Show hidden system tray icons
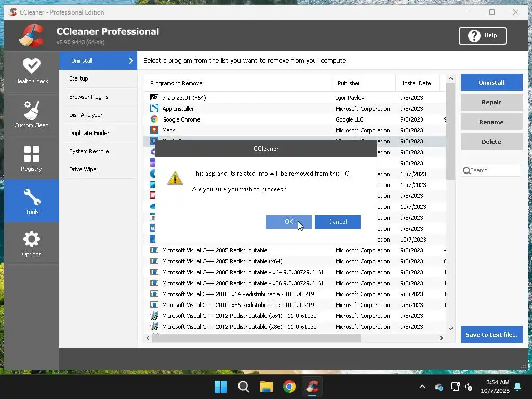The image size is (532, 399). pos(422,387)
